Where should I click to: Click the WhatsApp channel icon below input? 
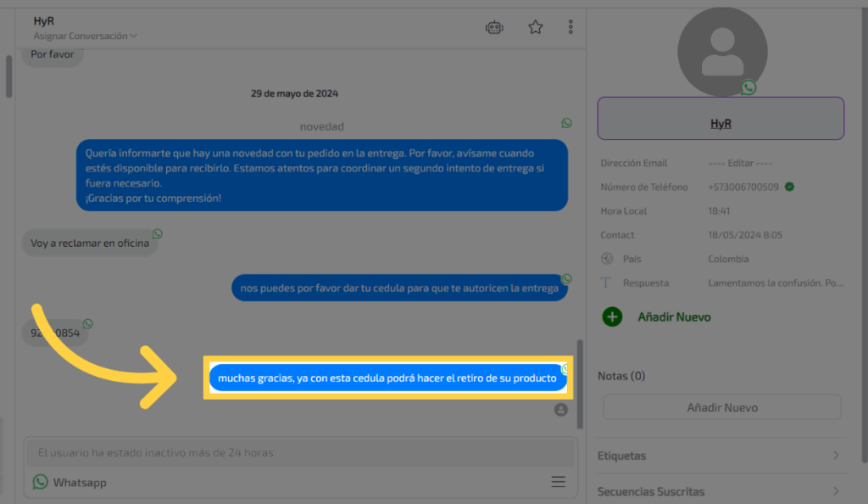coord(41,482)
